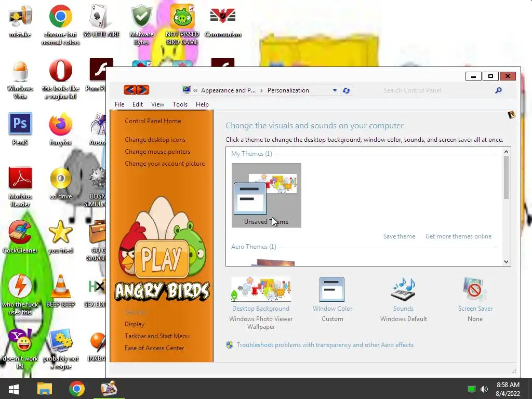This screenshot has height=399, width=532.
Task: Click the 'Personalization' breadcrumb
Action: [288, 90]
